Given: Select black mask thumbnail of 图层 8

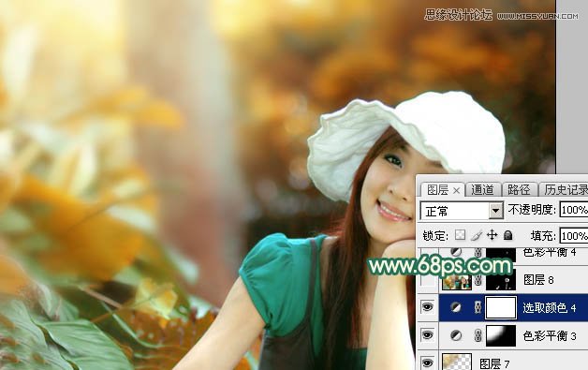Looking at the screenshot, I should [x=501, y=280].
